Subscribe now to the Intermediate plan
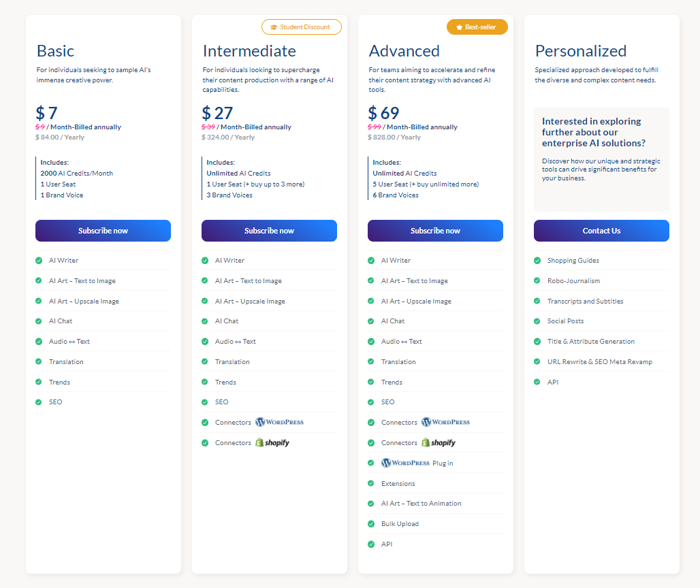This screenshot has width=700, height=588. 269,231
